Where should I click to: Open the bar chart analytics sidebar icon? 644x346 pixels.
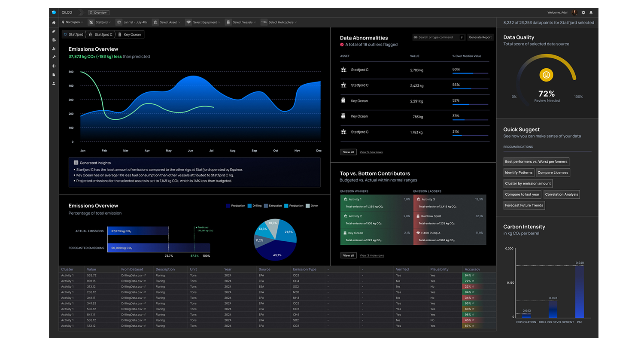point(54,49)
